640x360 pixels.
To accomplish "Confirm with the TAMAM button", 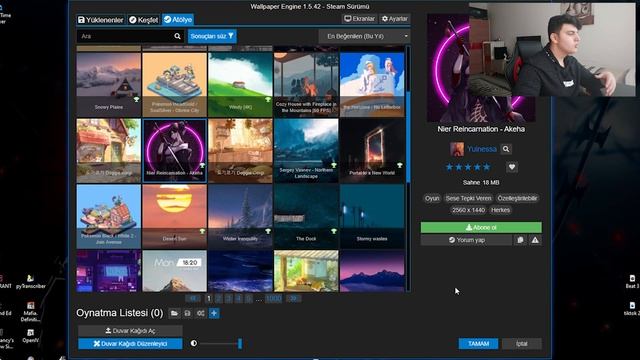I will [x=478, y=344].
